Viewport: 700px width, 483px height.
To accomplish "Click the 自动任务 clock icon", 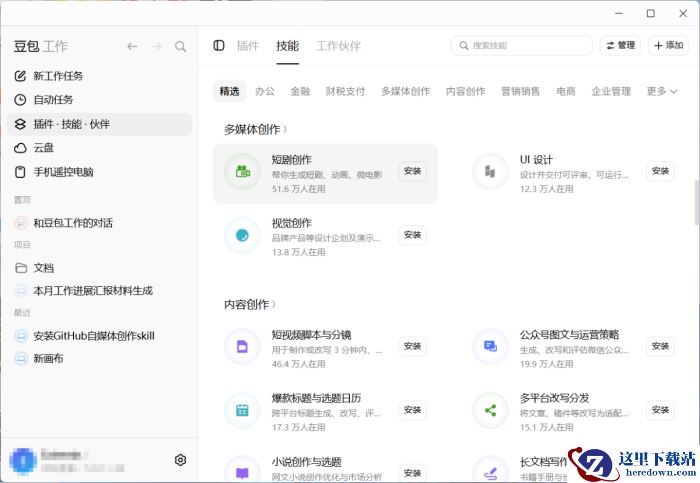I will 20,100.
